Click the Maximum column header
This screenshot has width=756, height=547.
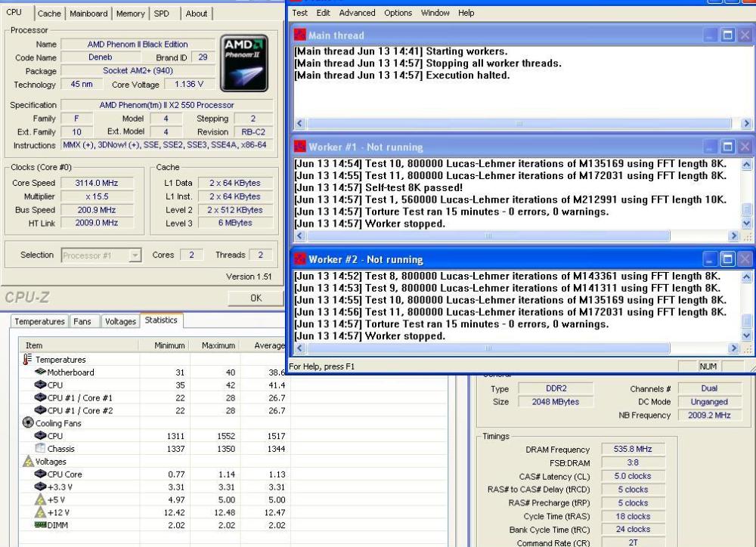click(x=215, y=345)
